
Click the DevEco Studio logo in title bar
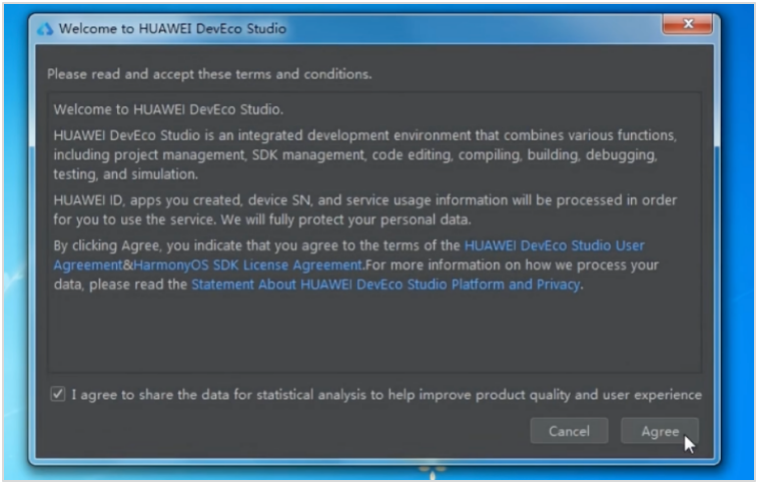pyautogui.click(x=45, y=29)
